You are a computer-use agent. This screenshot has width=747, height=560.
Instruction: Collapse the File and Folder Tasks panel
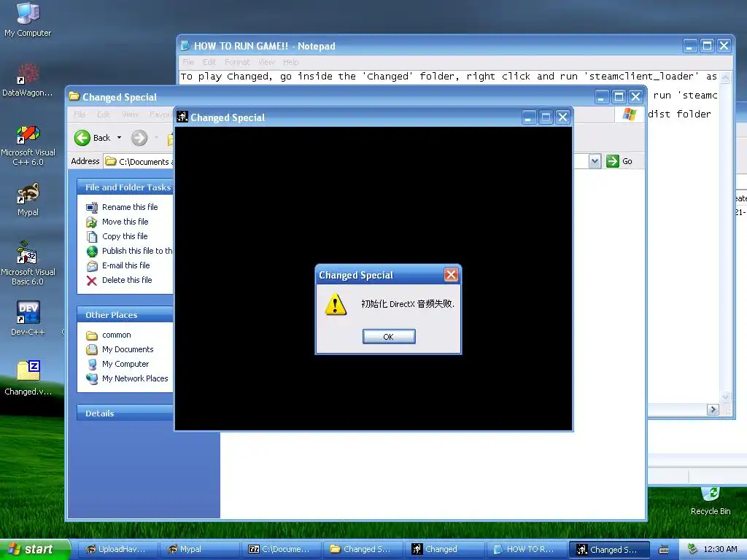tap(125, 187)
